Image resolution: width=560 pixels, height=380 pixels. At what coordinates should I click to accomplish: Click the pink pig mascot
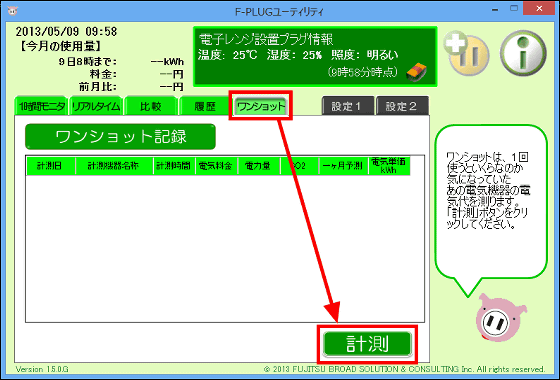(x=501, y=318)
